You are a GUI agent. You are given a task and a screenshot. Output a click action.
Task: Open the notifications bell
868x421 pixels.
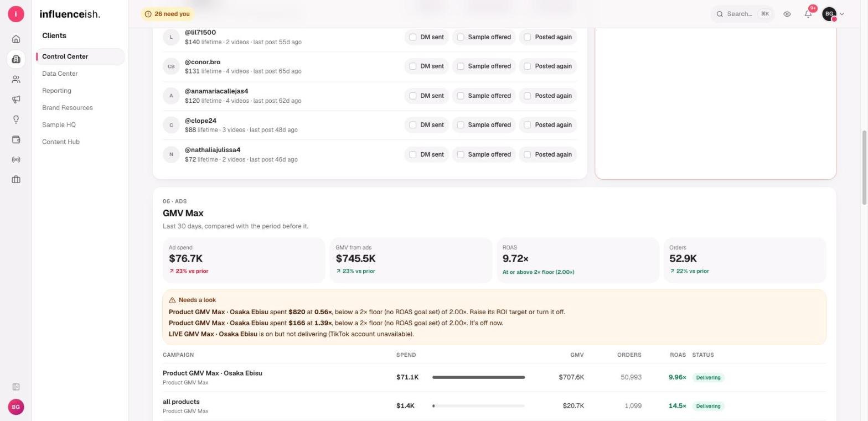click(808, 14)
